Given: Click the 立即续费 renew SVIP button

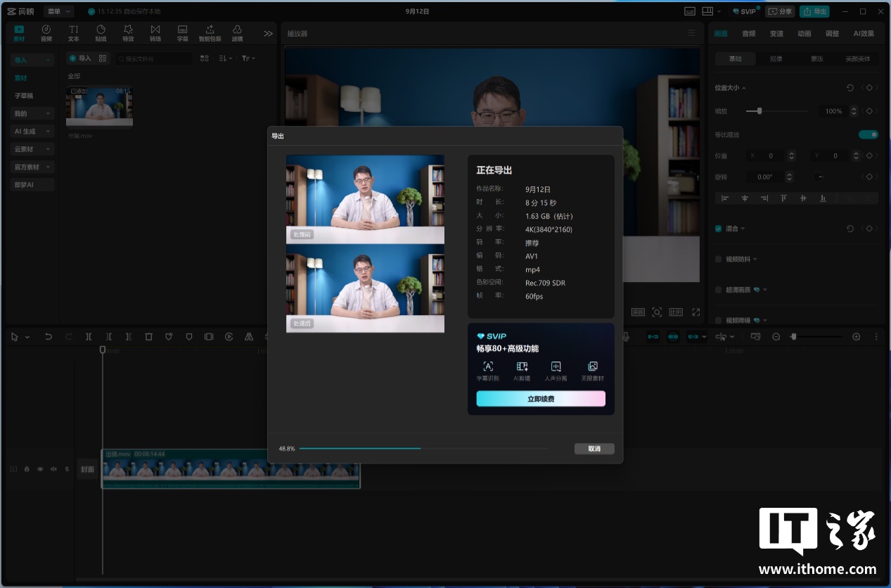Looking at the screenshot, I should click(541, 399).
